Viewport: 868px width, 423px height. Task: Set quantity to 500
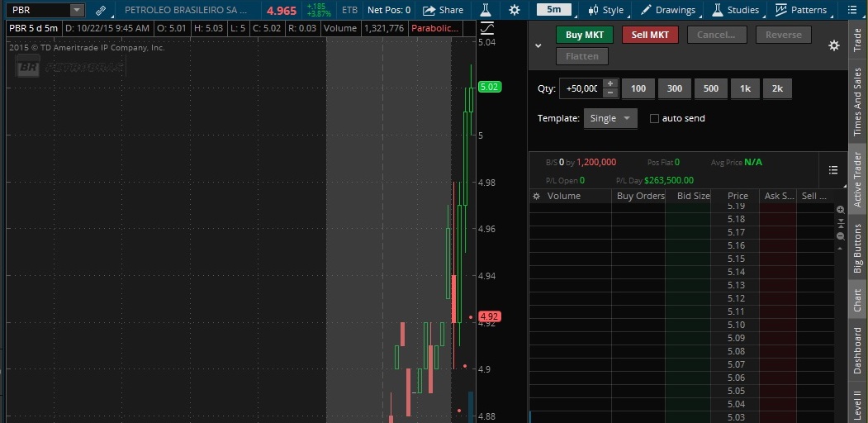tap(711, 88)
